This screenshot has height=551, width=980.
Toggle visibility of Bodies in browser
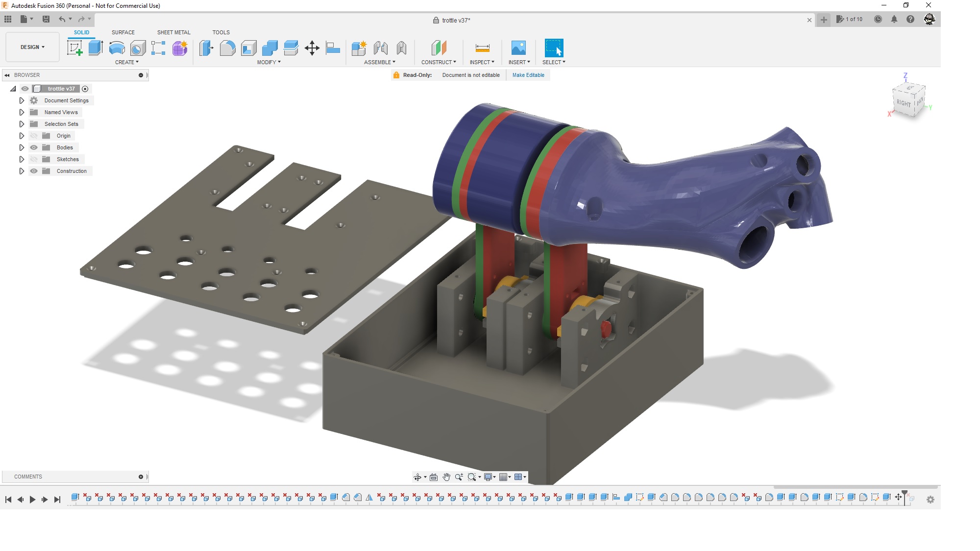pos(34,147)
